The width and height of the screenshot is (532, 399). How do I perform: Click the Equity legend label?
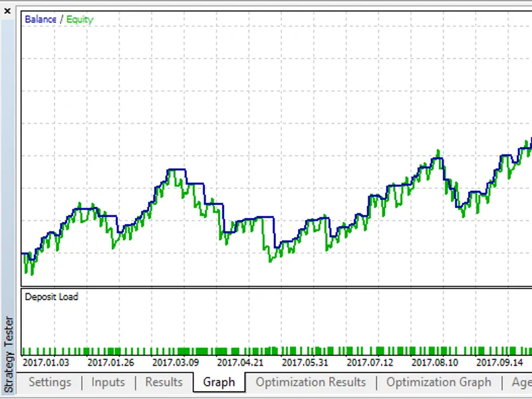coord(80,20)
